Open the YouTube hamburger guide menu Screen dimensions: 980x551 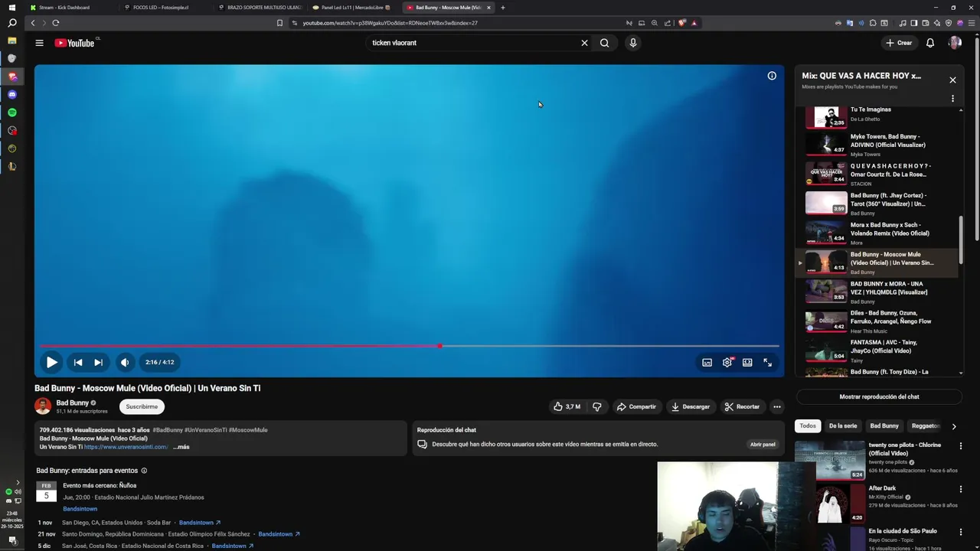pos(39,43)
